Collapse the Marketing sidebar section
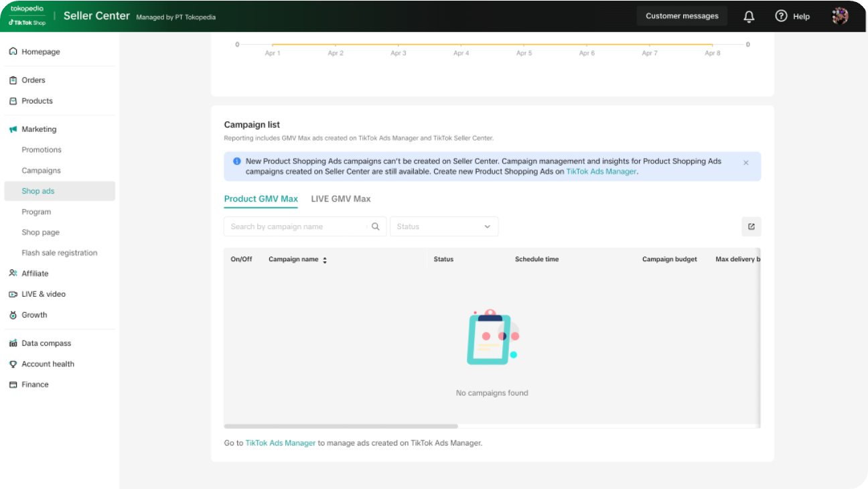The image size is (868, 489). [39, 129]
